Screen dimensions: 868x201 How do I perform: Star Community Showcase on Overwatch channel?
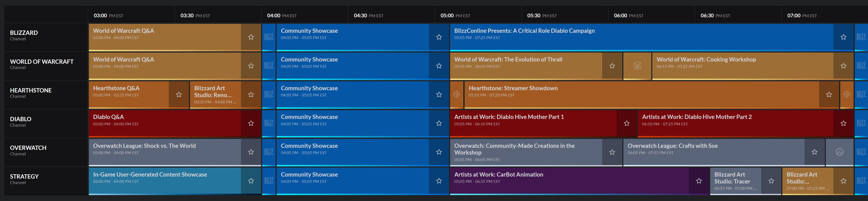(x=439, y=152)
